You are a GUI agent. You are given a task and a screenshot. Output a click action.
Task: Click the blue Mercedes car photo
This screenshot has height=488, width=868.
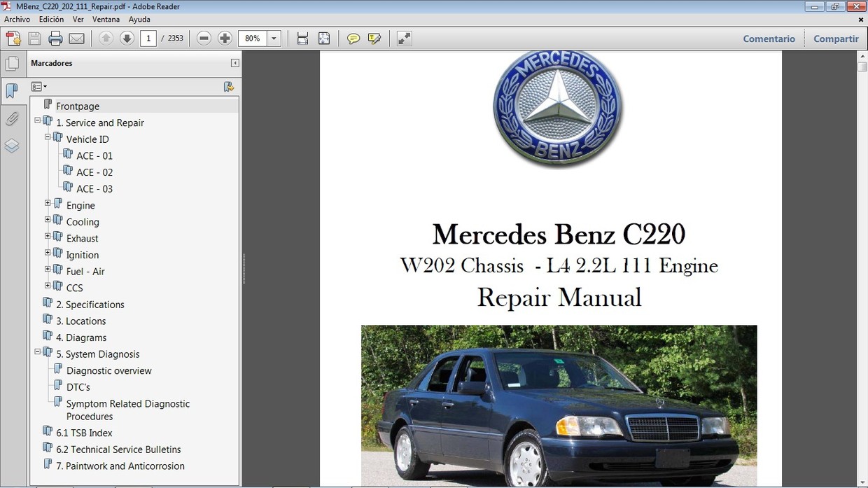coord(559,406)
